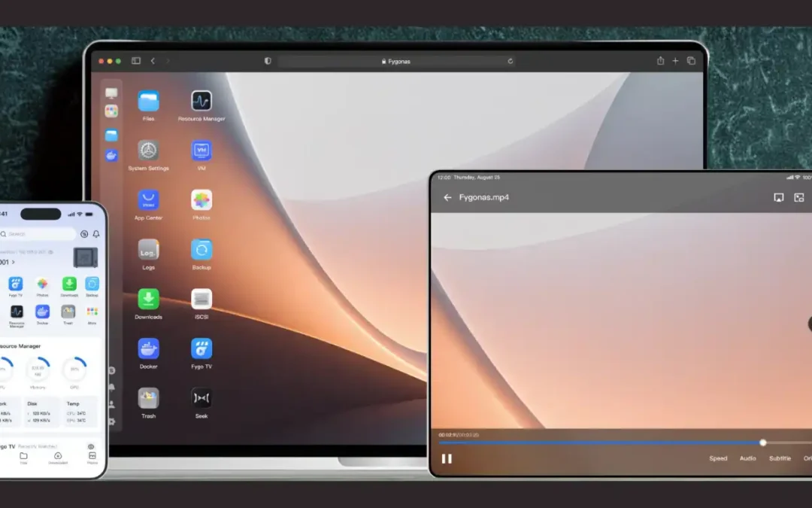Open Downloads on the phone app grid
Screen dimensions: 812x508
click(x=69, y=284)
